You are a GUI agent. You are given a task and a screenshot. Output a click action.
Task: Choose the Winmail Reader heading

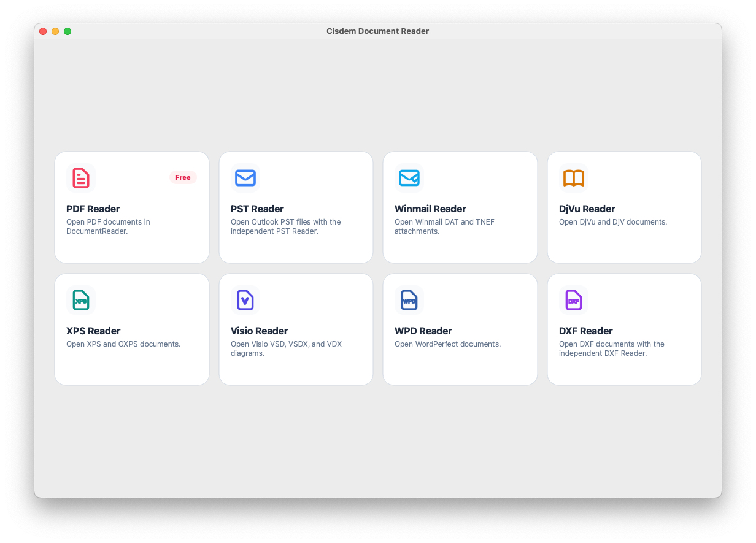point(430,209)
